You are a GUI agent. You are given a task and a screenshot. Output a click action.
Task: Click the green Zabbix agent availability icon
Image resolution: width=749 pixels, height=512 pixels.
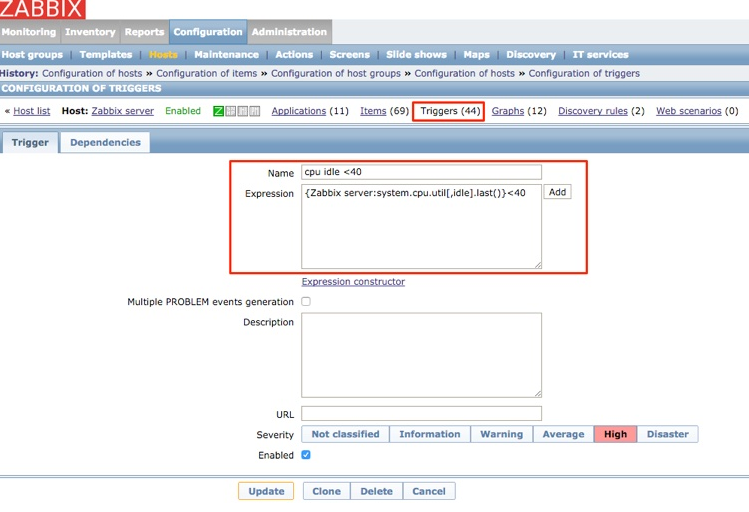pyautogui.click(x=218, y=111)
